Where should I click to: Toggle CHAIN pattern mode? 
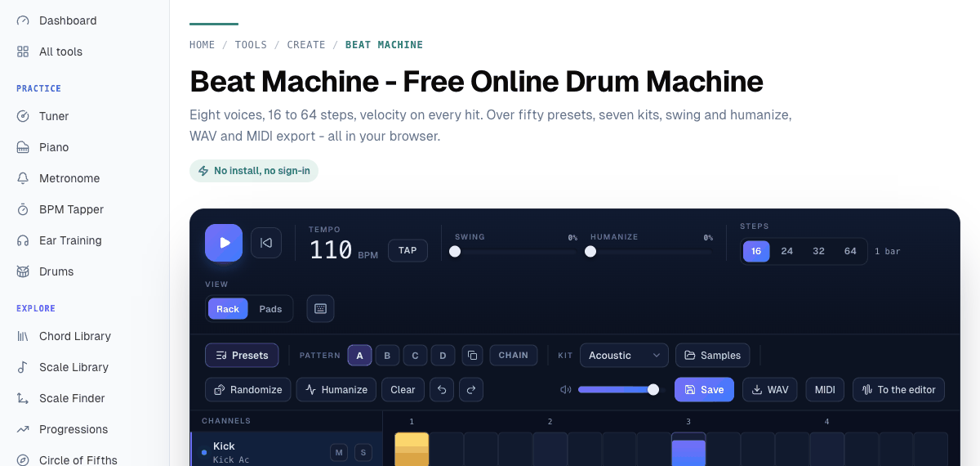(x=514, y=356)
